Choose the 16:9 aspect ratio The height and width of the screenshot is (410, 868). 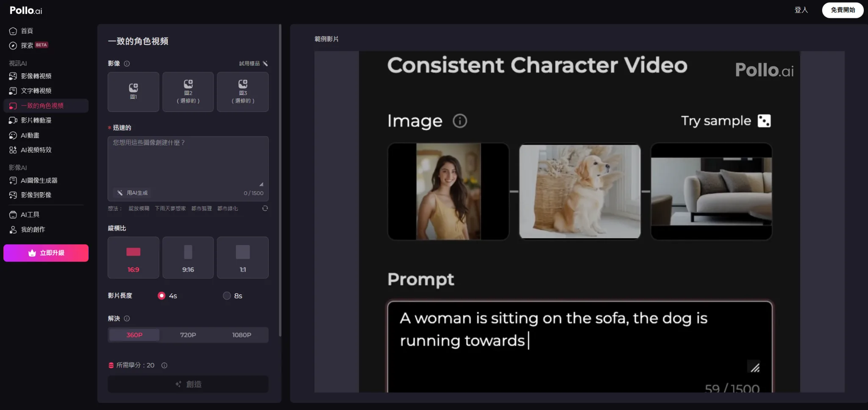(134, 257)
